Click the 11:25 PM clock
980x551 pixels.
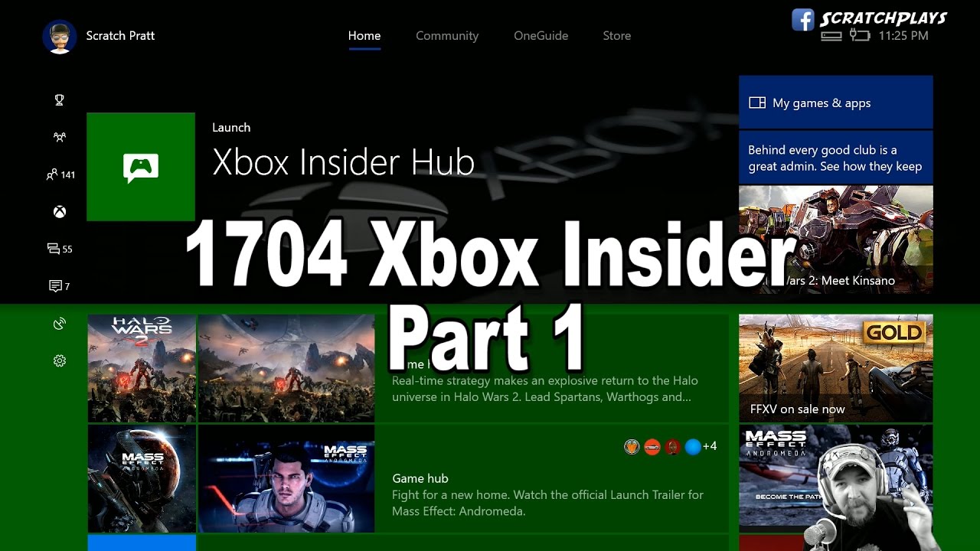[903, 36]
